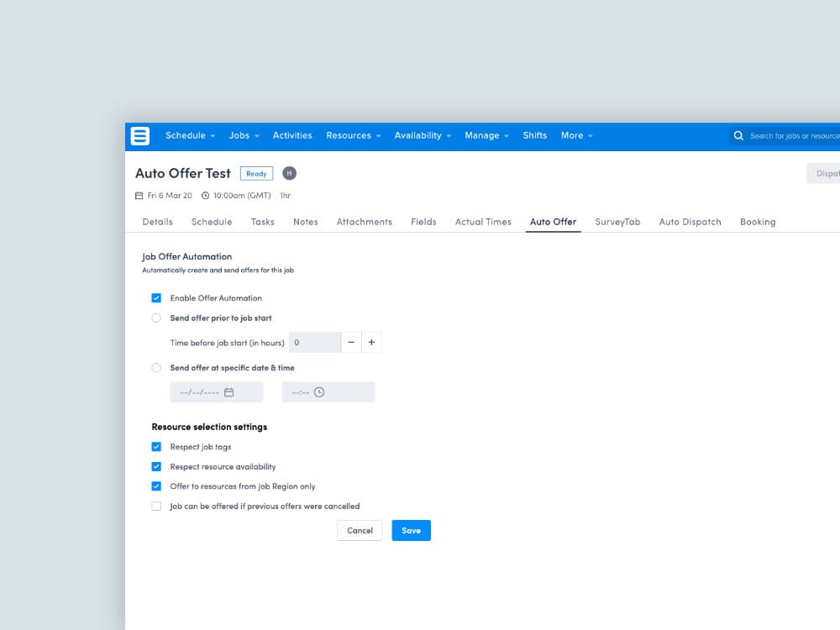The width and height of the screenshot is (840, 630).
Task: Increase hours with plus button
Action: click(x=371, y=343)
